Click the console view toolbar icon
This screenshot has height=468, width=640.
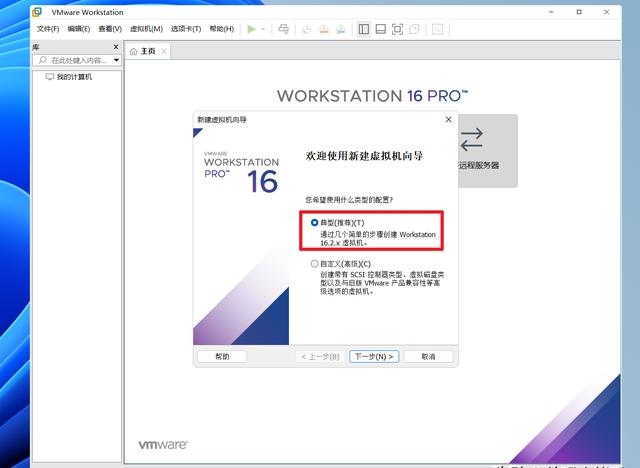coord(438,29)
